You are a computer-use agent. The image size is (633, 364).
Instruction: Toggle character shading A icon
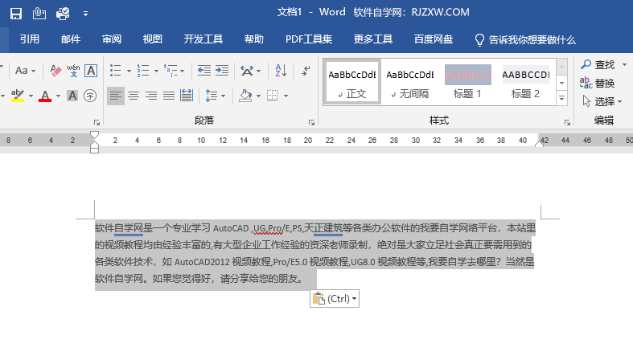[72, 96]
